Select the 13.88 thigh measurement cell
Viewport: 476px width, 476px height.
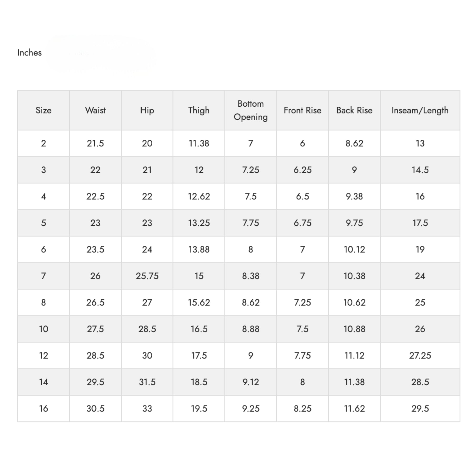[x=199, y=250]
